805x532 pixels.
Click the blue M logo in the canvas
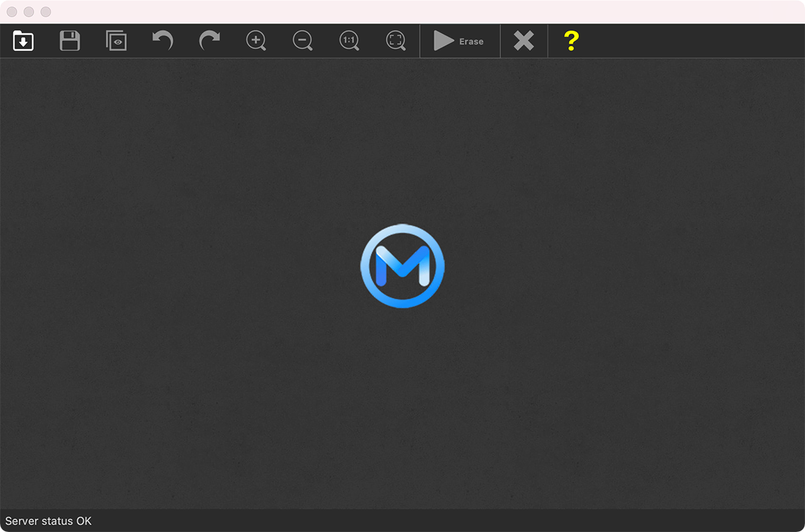(x=402, y=266)
